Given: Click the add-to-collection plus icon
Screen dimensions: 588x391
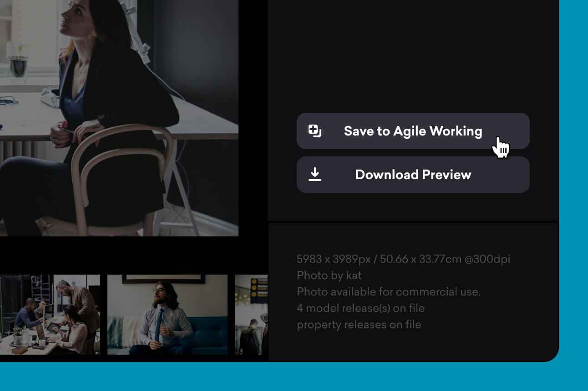Looking at the screenshot, I should (x=314, y=131).
